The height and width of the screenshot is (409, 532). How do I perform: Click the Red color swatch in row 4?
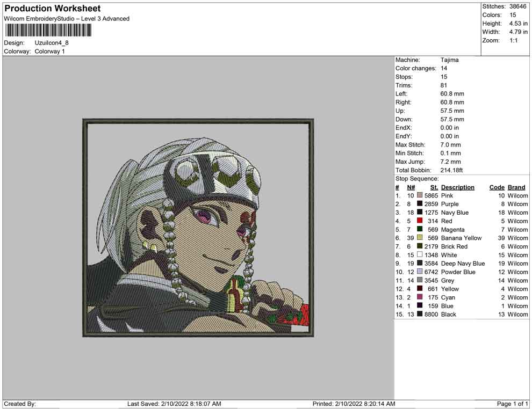click(x=420, y=221)
